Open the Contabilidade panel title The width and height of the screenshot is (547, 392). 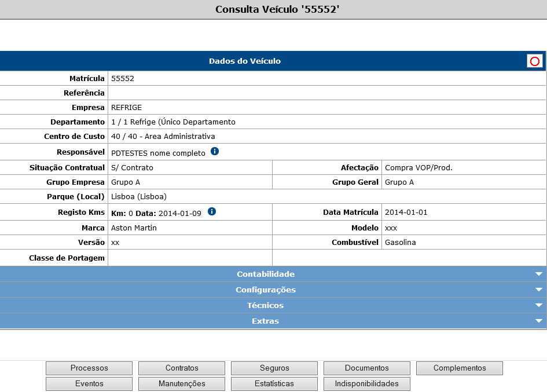coord(266,274)
